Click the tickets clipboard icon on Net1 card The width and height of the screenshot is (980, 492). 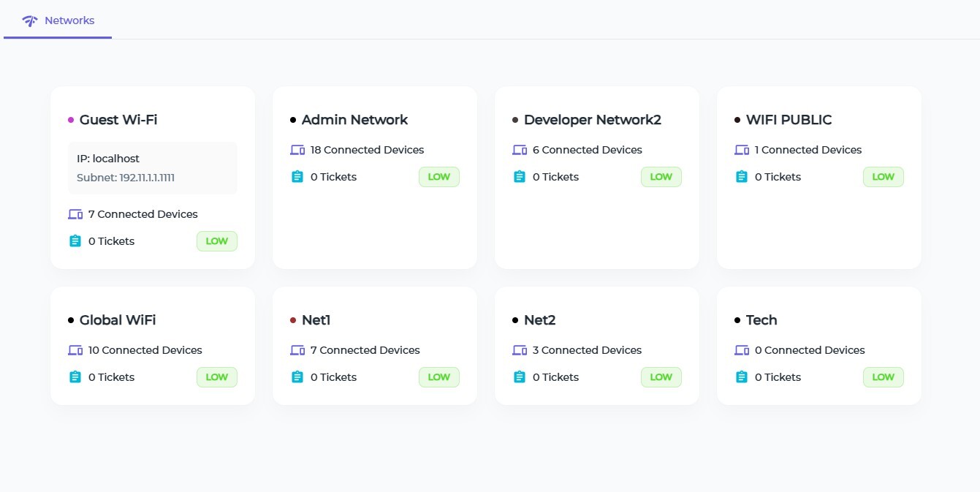coord(297,377)
